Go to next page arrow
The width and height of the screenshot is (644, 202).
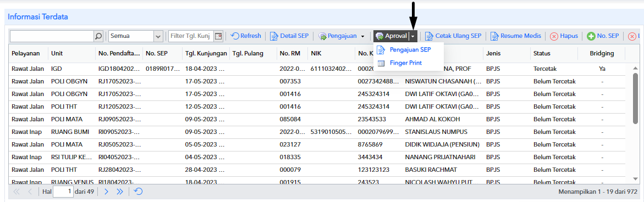[x=106, y=192]
